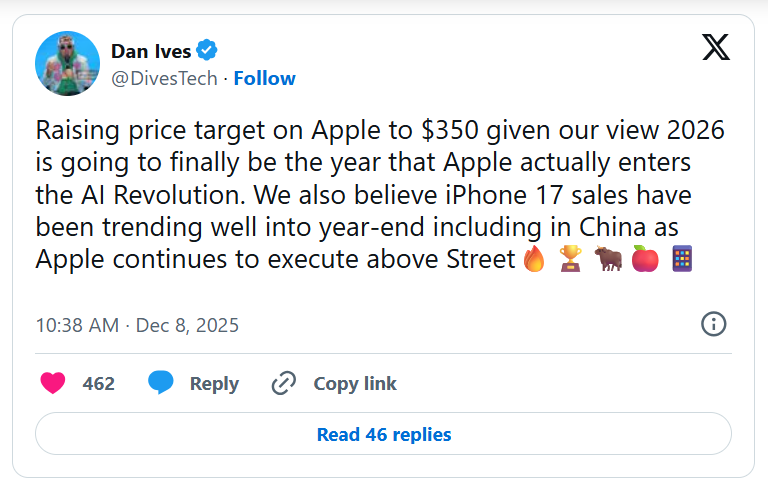Click the fire emoji in tweet
Viewport: 768px width, 492px height.
point(534,259)
